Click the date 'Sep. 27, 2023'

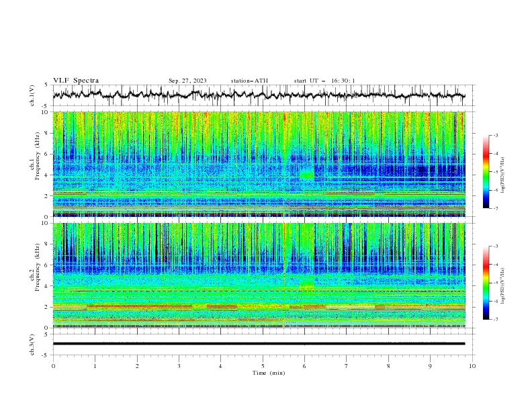[x=187, y=81]
